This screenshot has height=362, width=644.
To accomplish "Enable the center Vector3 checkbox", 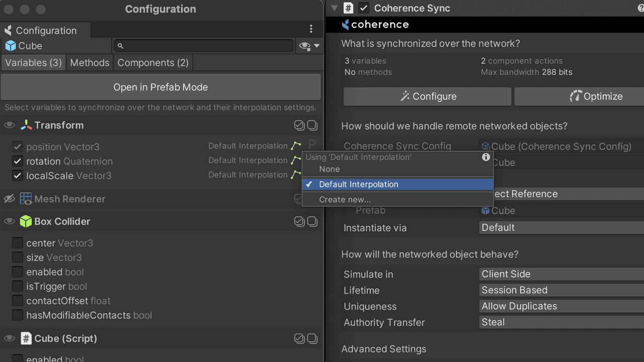I will pos(18,243).
